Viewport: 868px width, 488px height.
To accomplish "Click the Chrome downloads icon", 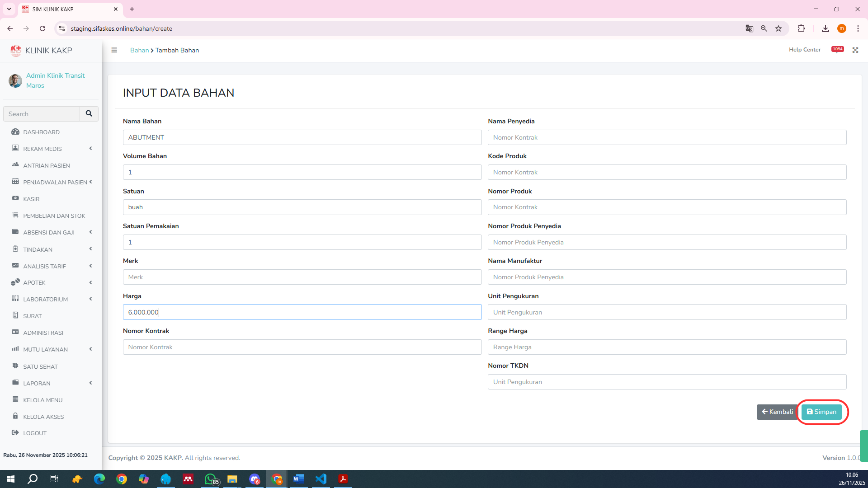I will point(826,28).
